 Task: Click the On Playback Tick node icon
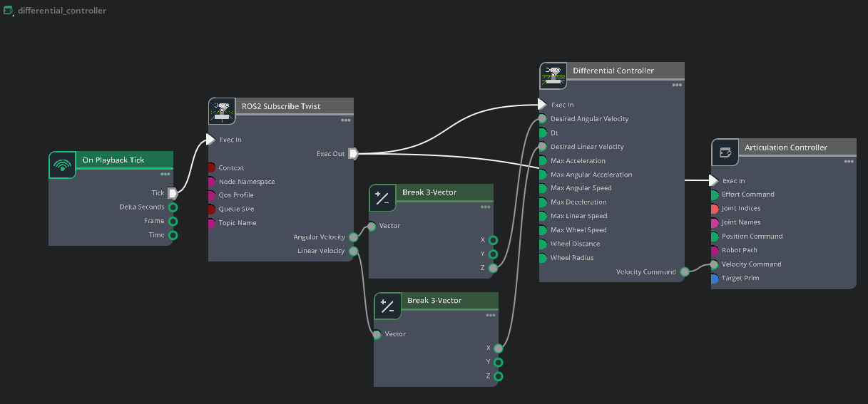(x=62, y=165)
